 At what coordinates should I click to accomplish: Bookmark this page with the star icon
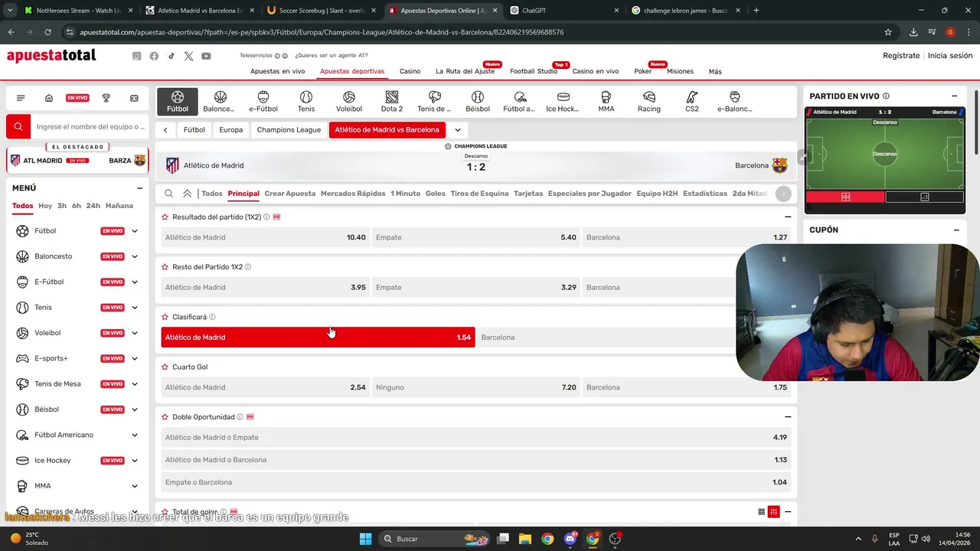point(888,32)
